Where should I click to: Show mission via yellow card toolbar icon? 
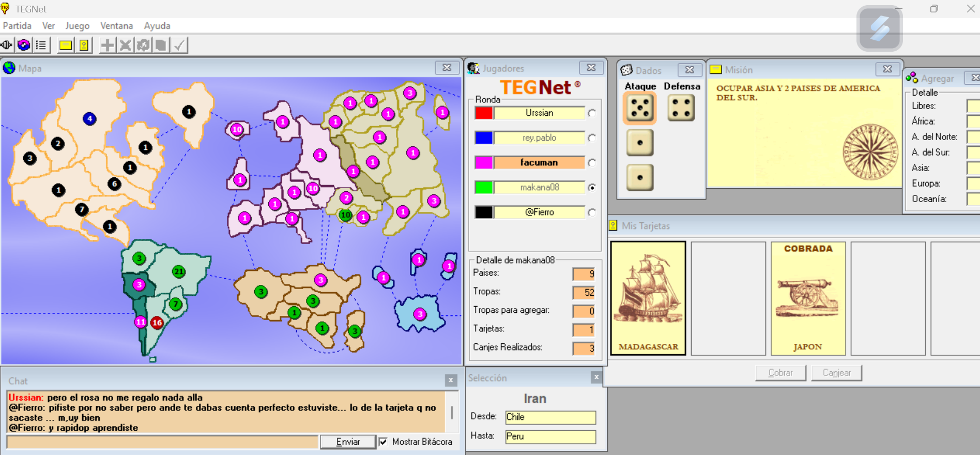(x=66, y=45)
